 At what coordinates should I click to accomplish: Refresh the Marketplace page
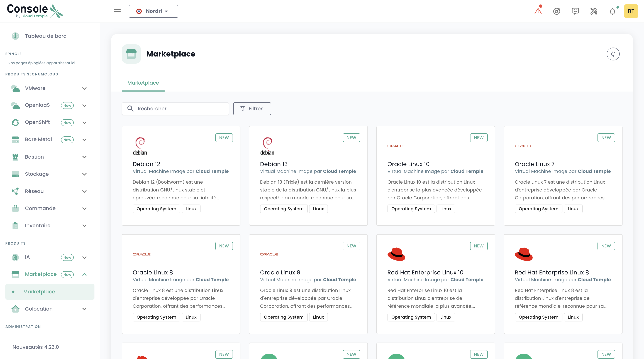[x=613, y=54]
